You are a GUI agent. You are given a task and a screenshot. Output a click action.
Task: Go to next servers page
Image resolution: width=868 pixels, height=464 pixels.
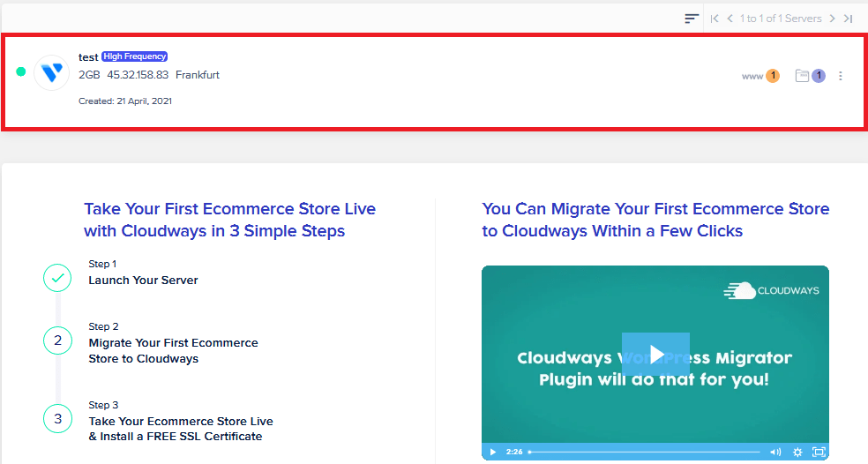coord(832,19)
